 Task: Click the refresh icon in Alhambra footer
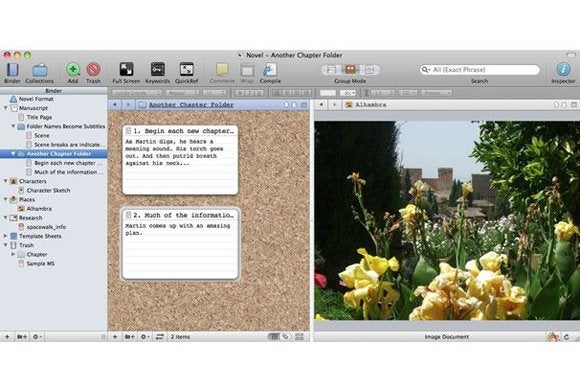click(566, 337)
